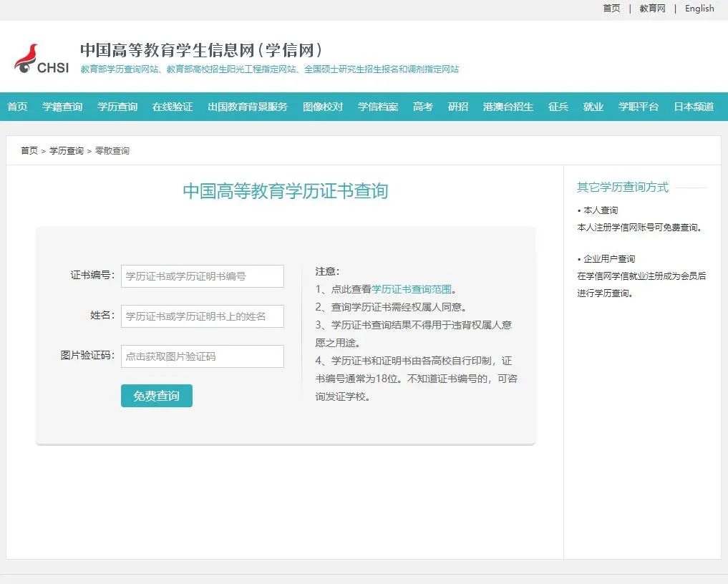728x584 pixels.
Task: Open 图像校对 navigation item
Action: pyautogui.click(x=323, y=107)
